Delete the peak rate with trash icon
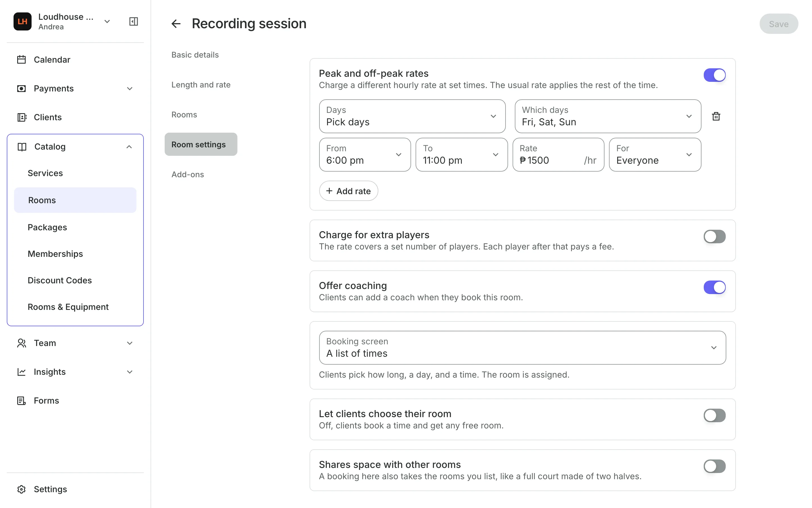The width and height of the screenshot is (812, 508). [716, 116]
